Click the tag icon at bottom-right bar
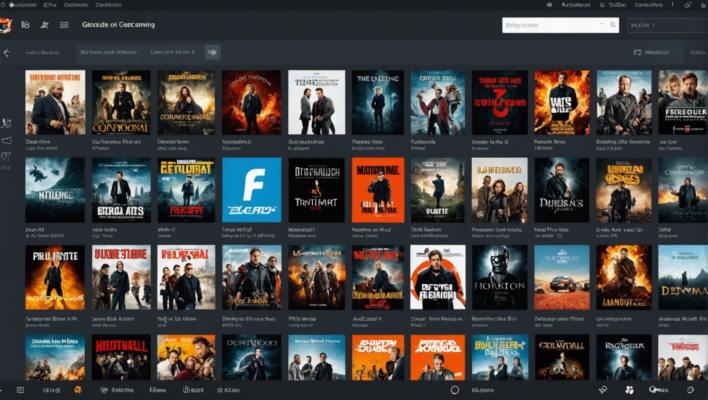Viewport: 708px width, 400px height. 603,390
